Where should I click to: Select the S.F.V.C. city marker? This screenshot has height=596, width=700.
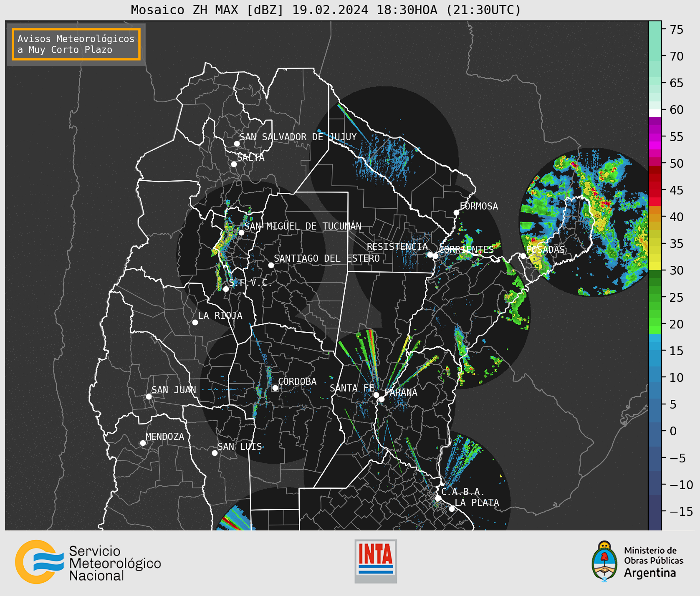[x=226, y=289]
